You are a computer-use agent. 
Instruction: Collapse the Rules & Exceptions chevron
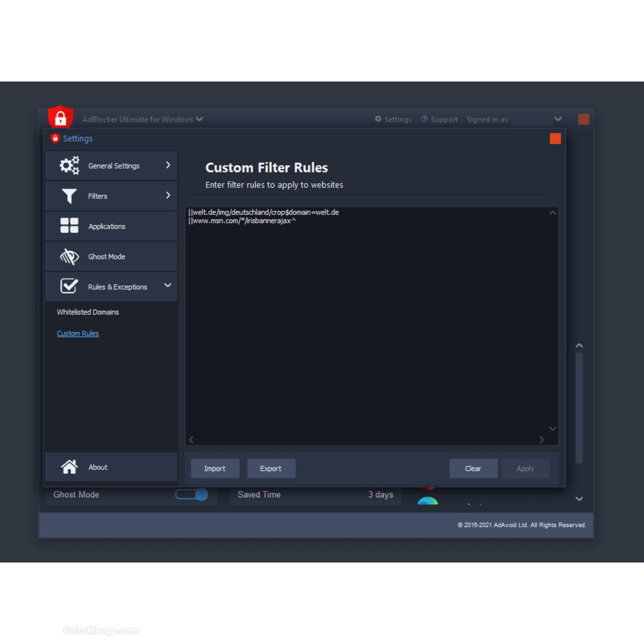click(x=168, y=285)
